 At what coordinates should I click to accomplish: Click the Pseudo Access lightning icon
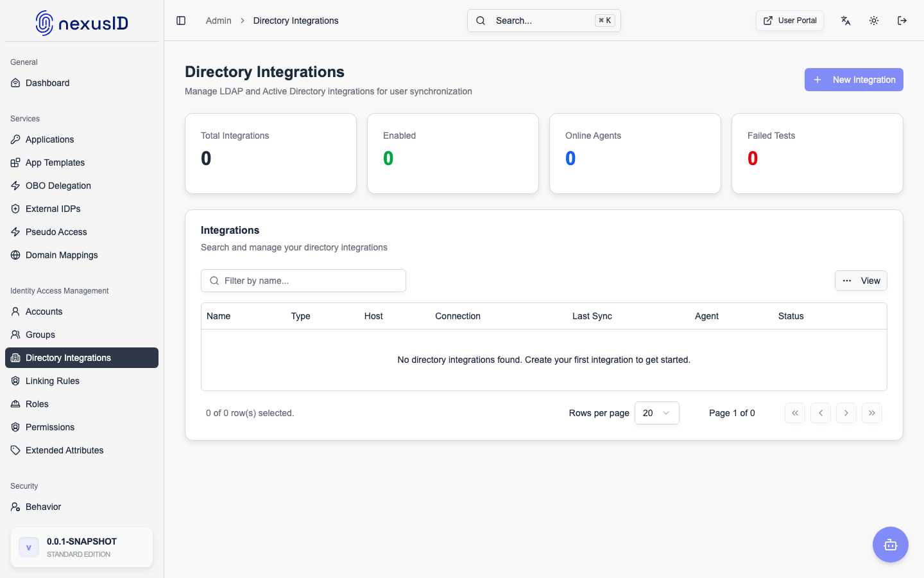click(15, 232)
